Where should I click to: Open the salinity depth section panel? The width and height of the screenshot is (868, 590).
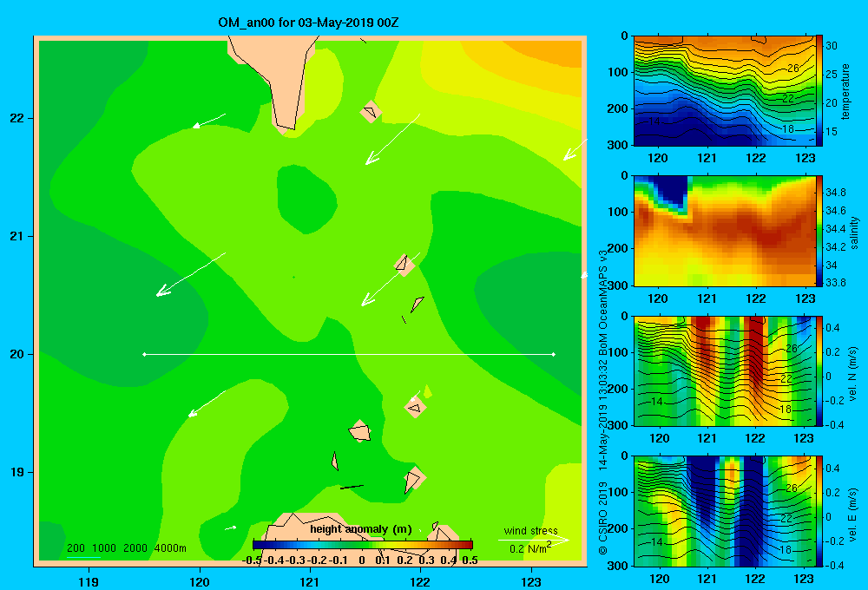click(724, 231)
